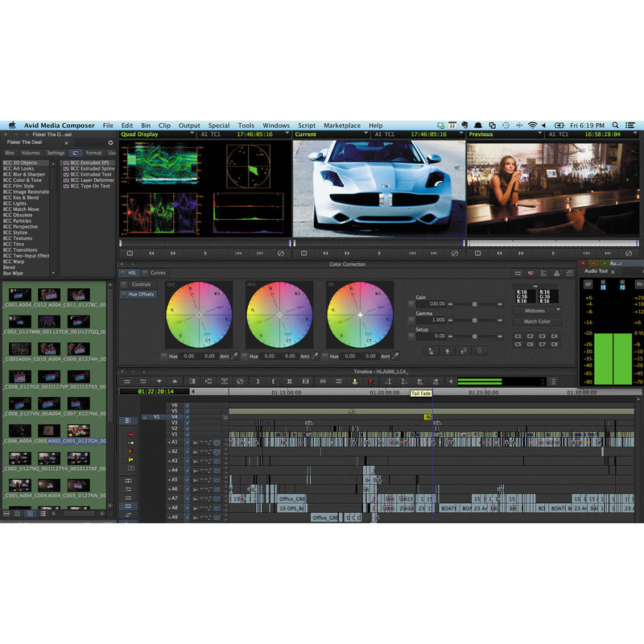Click scroll-up arrow of effect category list

53,163
